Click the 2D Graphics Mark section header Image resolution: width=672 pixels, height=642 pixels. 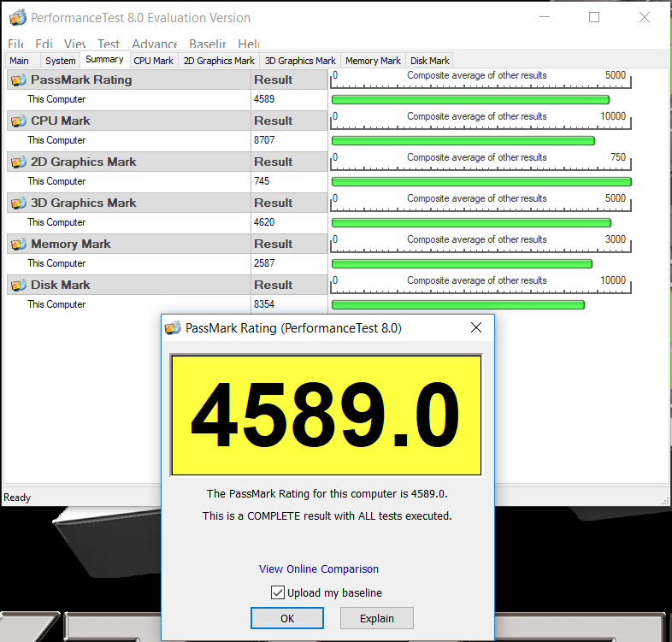pos(129,162)
